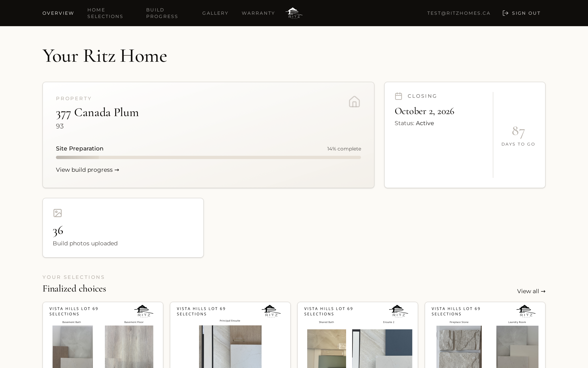
Task: Click the sign out arrow icon
Action: point(505,13)
